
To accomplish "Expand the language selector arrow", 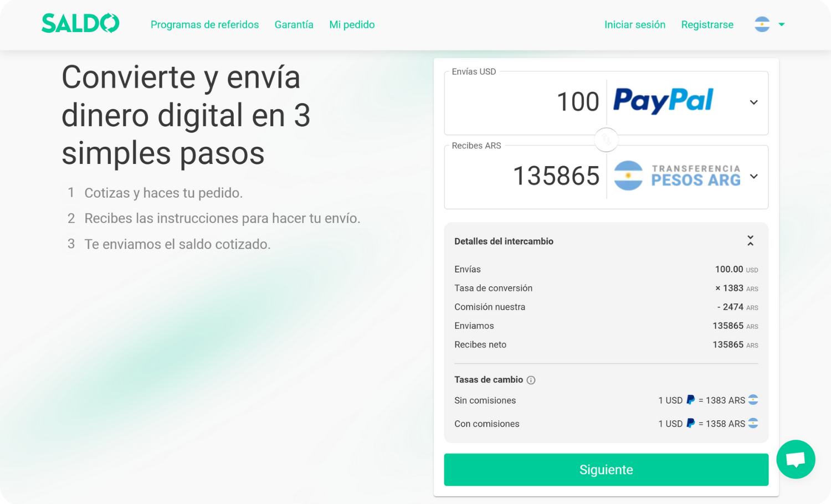I will (x=781, y=24).
